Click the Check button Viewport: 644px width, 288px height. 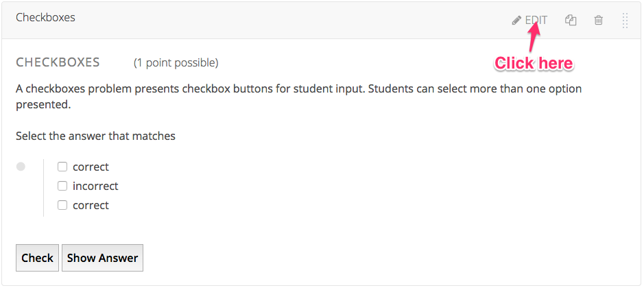tap(37, 258)
